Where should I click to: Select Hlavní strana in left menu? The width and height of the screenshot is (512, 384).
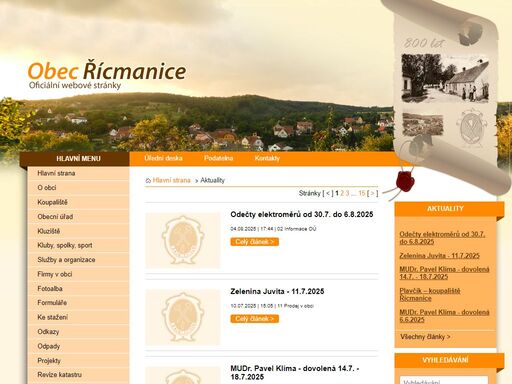(79, 173)
